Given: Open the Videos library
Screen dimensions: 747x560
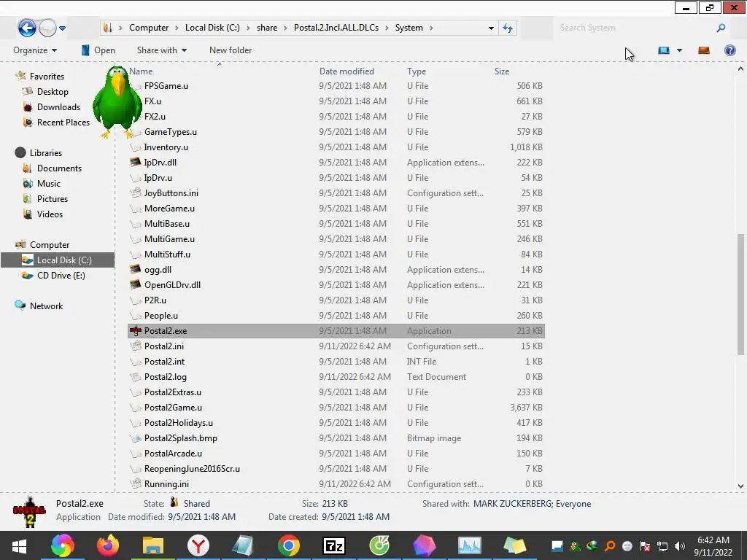Looking at the screenshot, I should point(50,214).
